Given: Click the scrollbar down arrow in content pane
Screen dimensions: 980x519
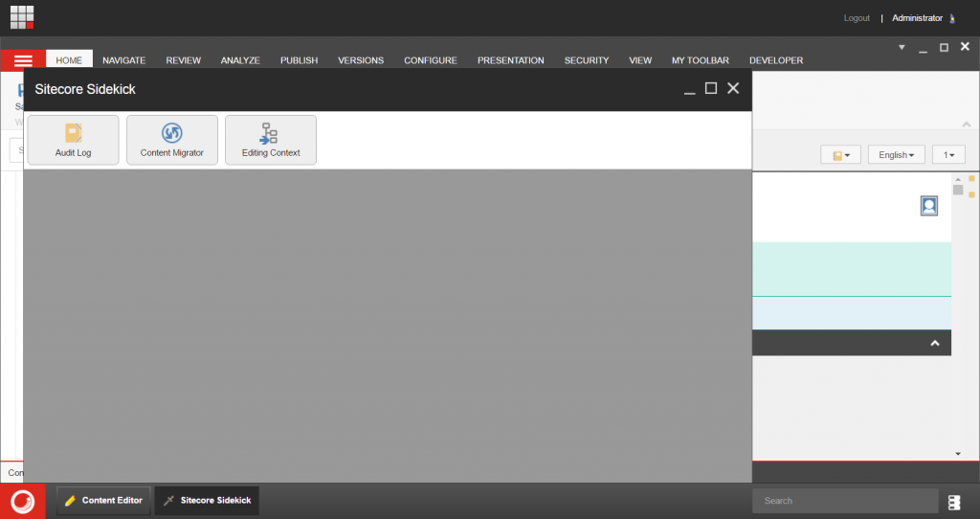Looking at the screenshot, I should tap(957, 454).
